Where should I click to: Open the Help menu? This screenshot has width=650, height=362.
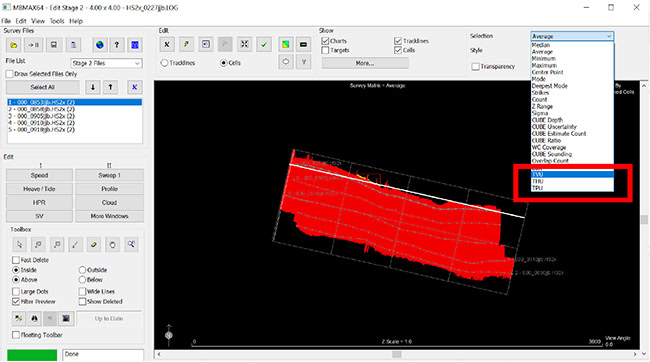[76, 21]
